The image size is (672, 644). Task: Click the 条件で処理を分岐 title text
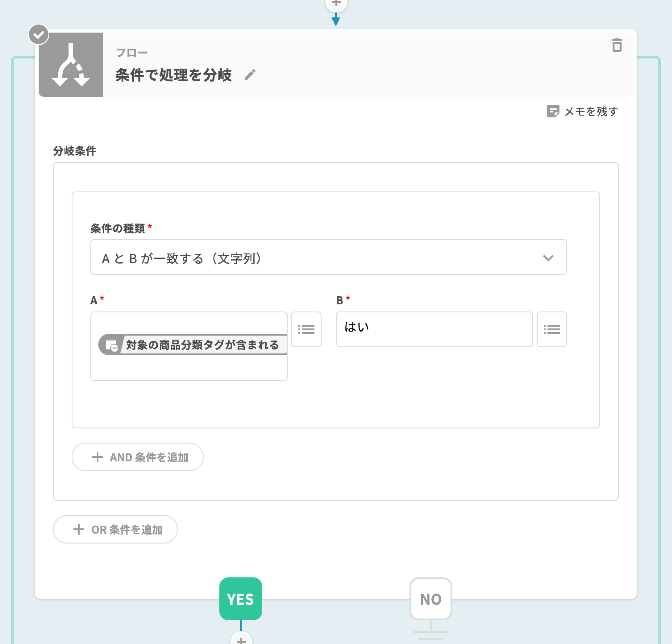174,75
